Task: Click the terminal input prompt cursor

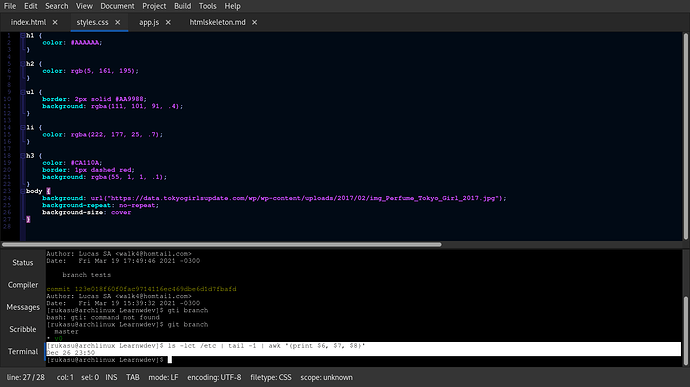Action: pos(170,360)
